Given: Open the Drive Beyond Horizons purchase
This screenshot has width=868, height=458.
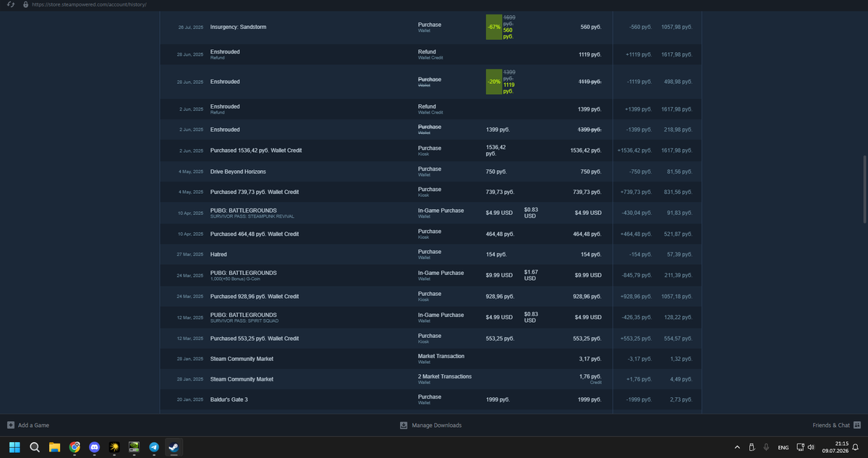Looking at the screenshot, I should [431, 171].
